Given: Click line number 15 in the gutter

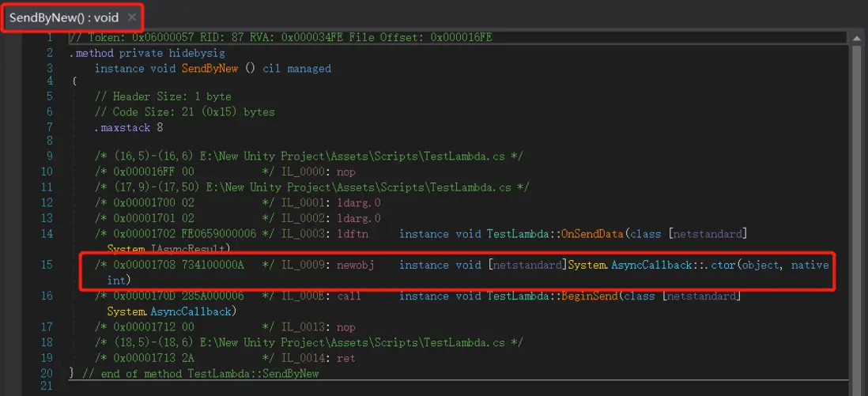Looking at the screenshot, I should point(47,265).
